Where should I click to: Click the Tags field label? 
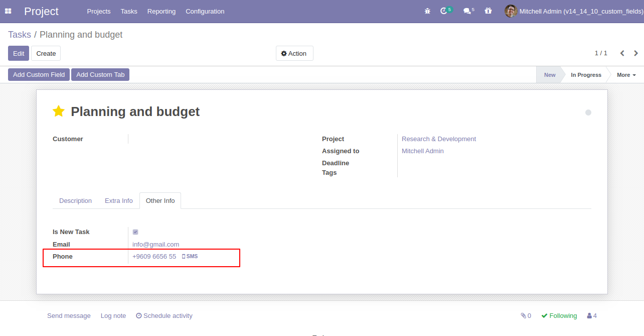tap(330, 172)
